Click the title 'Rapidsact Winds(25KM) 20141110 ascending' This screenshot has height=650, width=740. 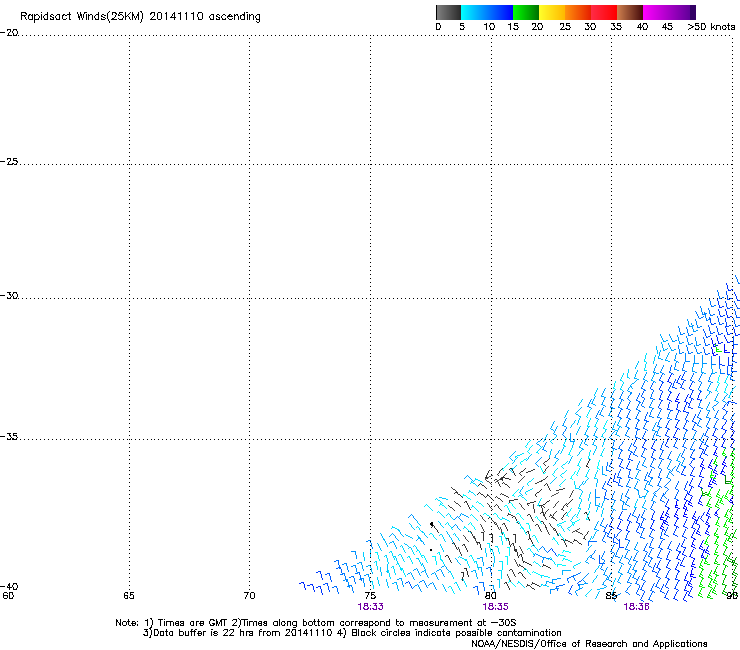[140, 17]
